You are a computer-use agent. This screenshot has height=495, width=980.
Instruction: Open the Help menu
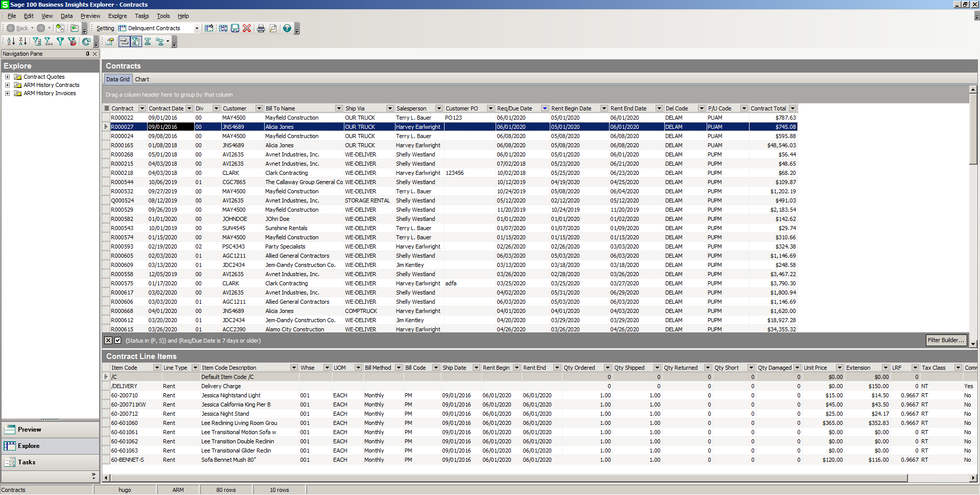[x=183, y=16]
